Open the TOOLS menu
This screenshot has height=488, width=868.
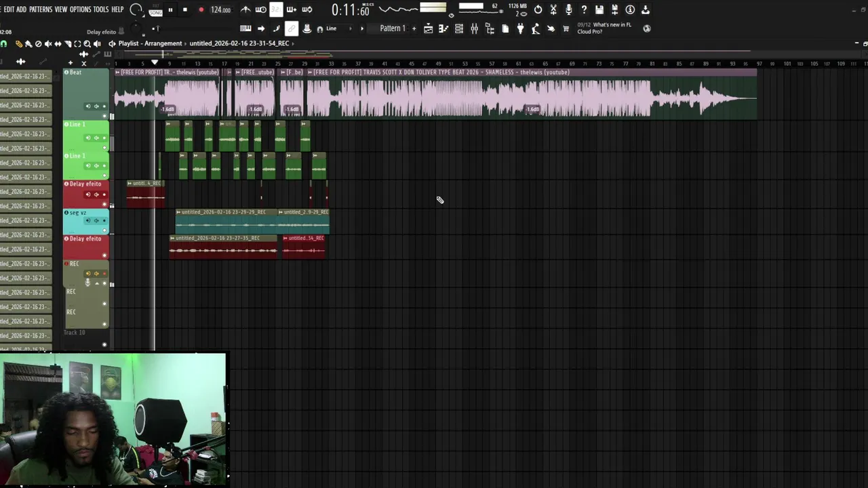(100, 9)
